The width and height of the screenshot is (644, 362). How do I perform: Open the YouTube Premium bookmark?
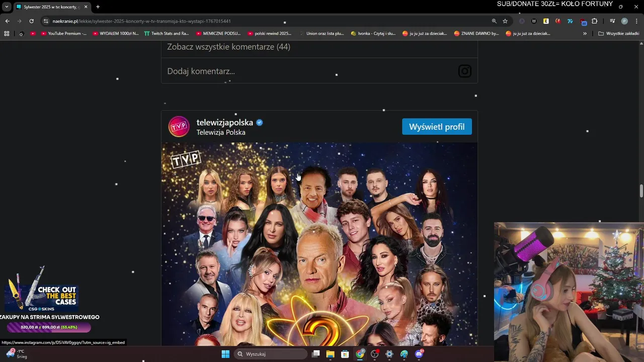point(63,34)
